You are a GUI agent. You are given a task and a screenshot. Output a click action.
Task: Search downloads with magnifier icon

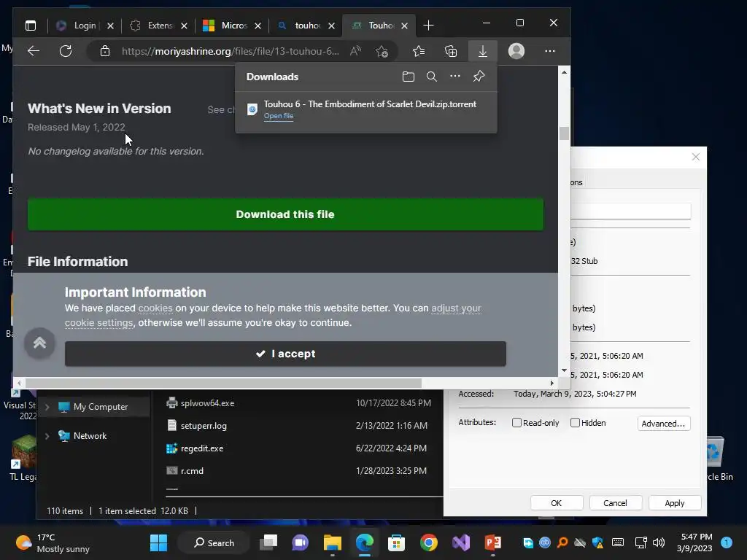[x=432, y=77]
